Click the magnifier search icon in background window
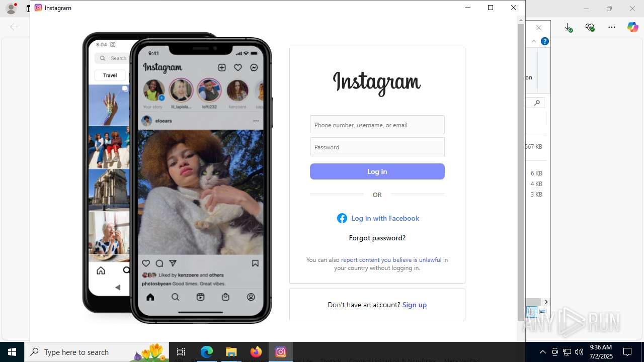This screenshot has width=644, height=362. (537, 103)
